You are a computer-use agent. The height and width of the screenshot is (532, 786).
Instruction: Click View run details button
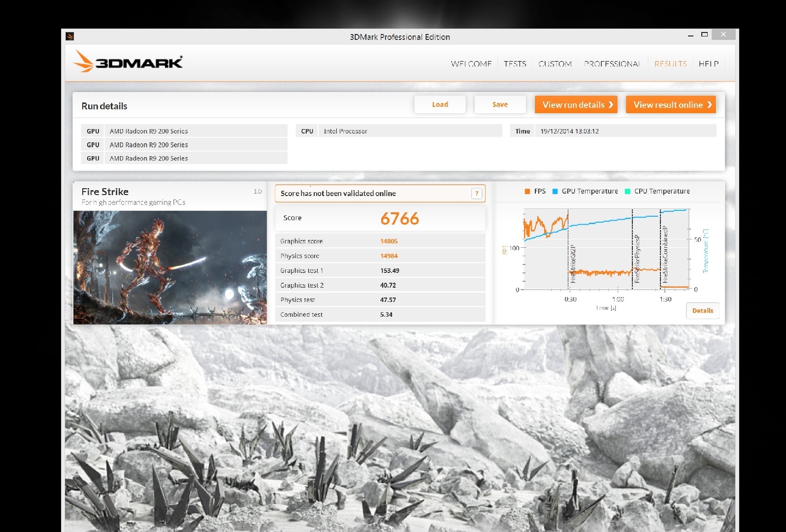(x=576, y=104)
